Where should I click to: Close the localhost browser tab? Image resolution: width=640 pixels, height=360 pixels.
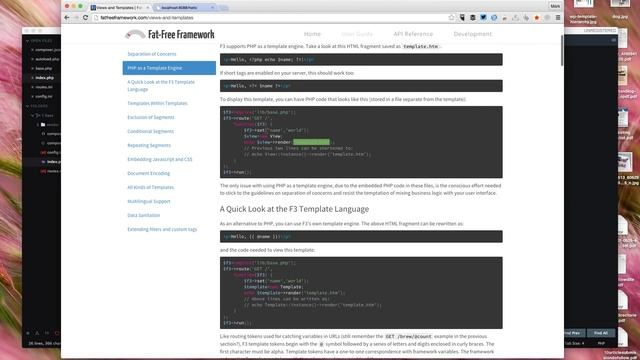point(212,8)
